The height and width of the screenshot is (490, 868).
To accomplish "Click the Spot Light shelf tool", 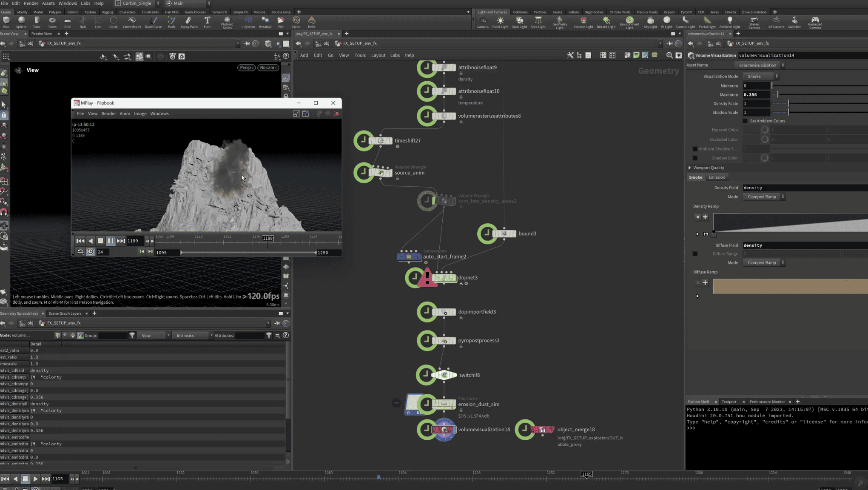I will (x=519, y=22).
